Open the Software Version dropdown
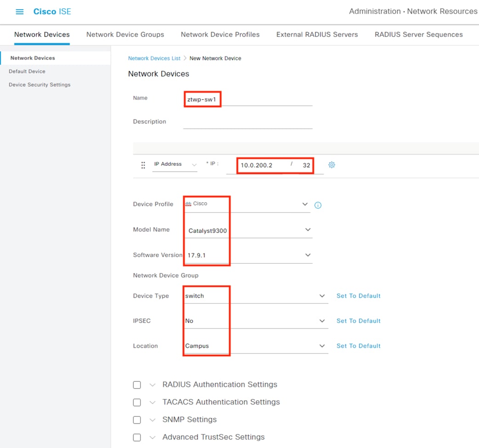Image resolution: width=479 pixels, height=448 pixels. click(248, 255)
